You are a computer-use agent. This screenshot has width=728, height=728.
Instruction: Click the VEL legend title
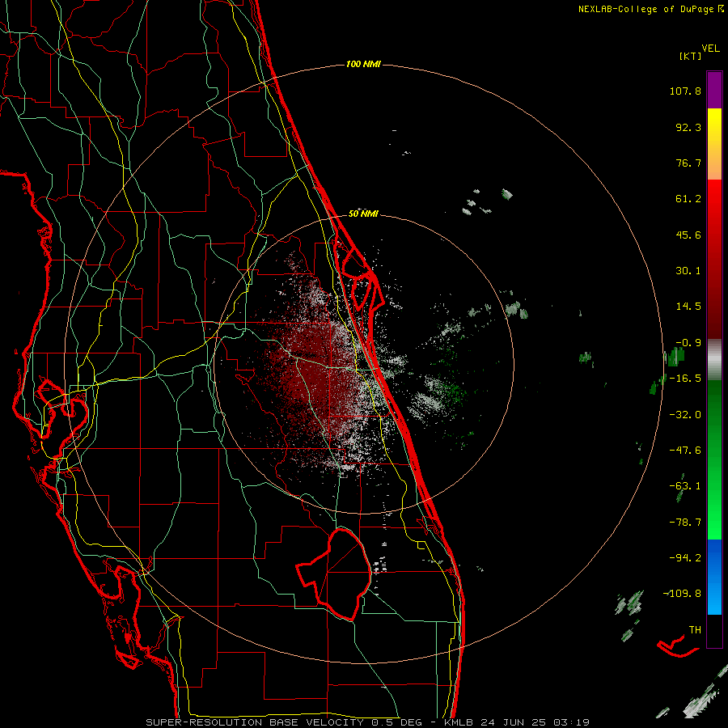coord(711,49)
